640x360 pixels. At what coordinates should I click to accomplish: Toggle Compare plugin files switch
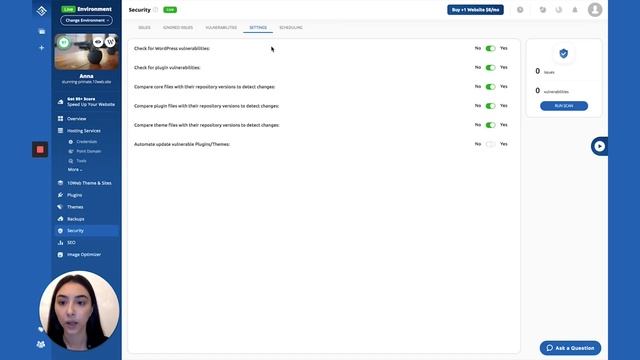coord(491,106)
